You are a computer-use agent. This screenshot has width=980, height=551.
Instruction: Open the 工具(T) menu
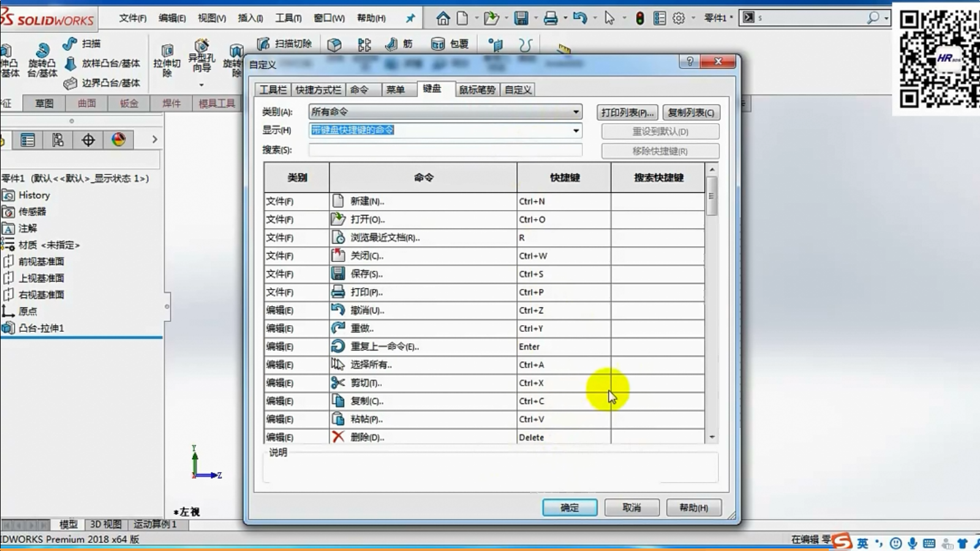point(288,18)
